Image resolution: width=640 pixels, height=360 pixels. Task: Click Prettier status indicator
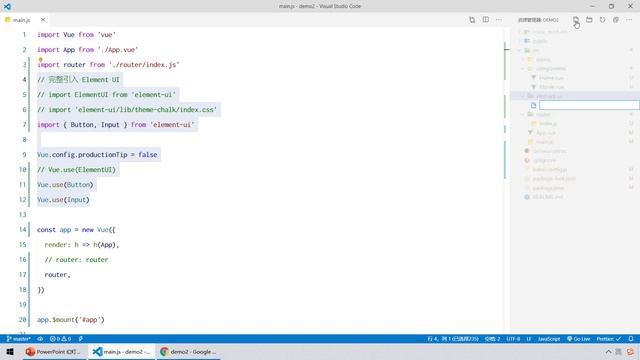pyautogui.click(x=609, y=339)
